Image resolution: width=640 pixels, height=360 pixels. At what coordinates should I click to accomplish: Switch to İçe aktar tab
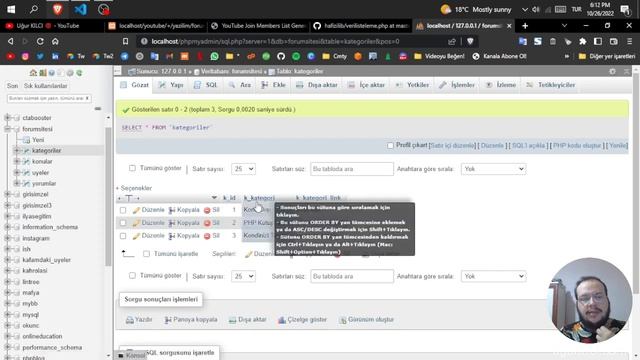pyautogui.click(x=366, y=85)
